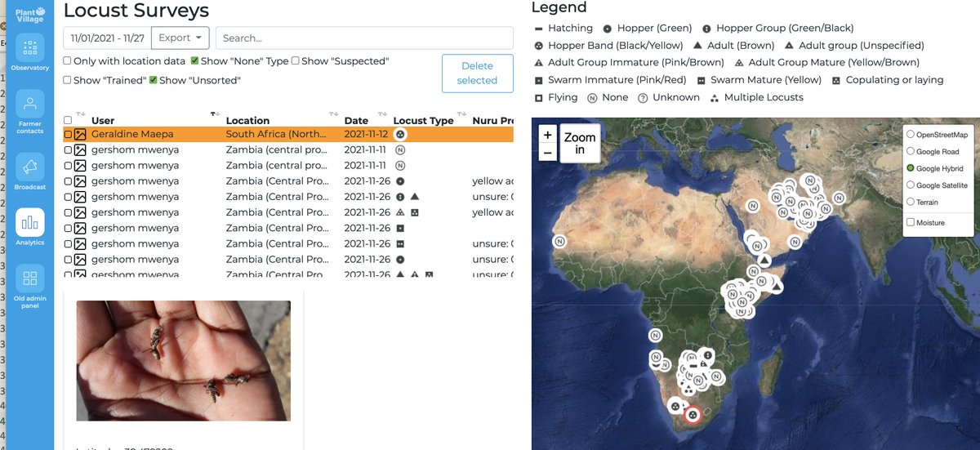Open the locust-in-hand photo thumbnail
This screenshot has width=980, height=450.
(x=183, y=360)
